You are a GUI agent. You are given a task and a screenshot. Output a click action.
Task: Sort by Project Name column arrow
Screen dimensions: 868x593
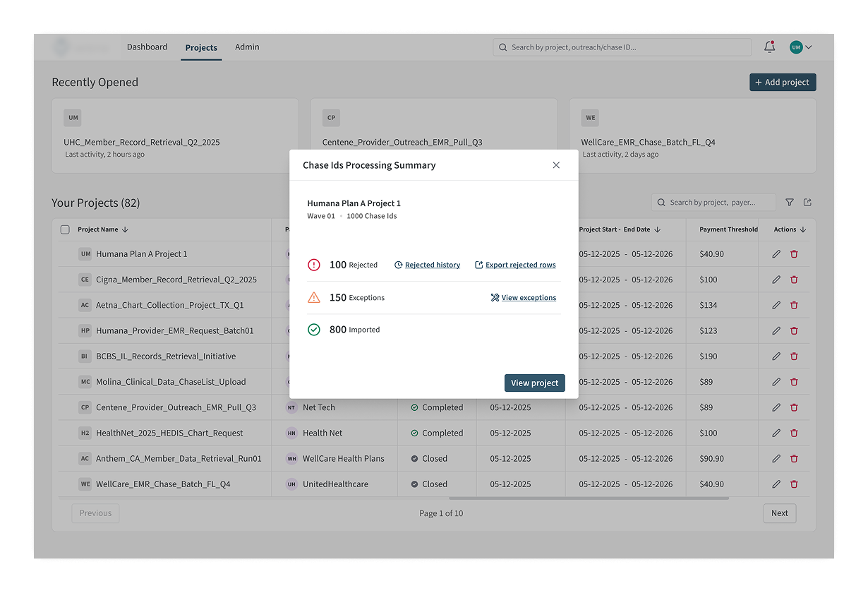125,229
